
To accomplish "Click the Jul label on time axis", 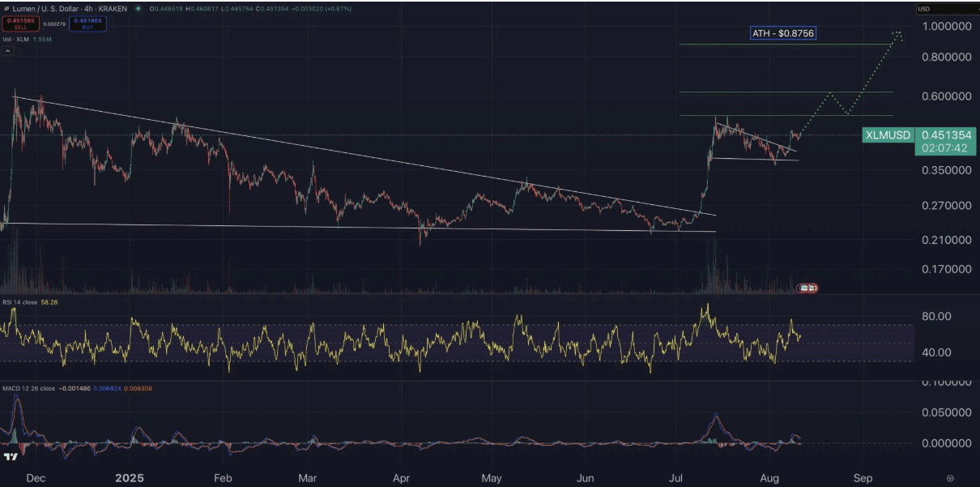I will point(675,478).
